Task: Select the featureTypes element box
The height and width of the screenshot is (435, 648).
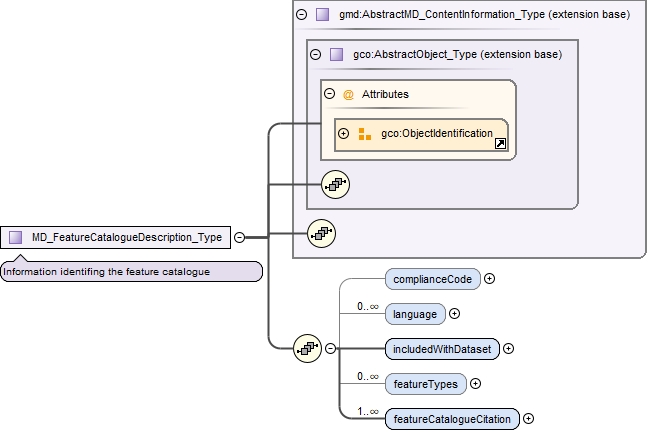Action: pyautogui.click(x=425, y=383)
